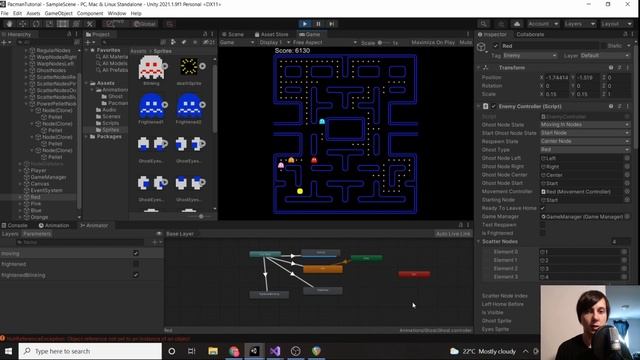Screen dimensions: 640x360
Task: Click the Pause button
Action: pos(318,24)
